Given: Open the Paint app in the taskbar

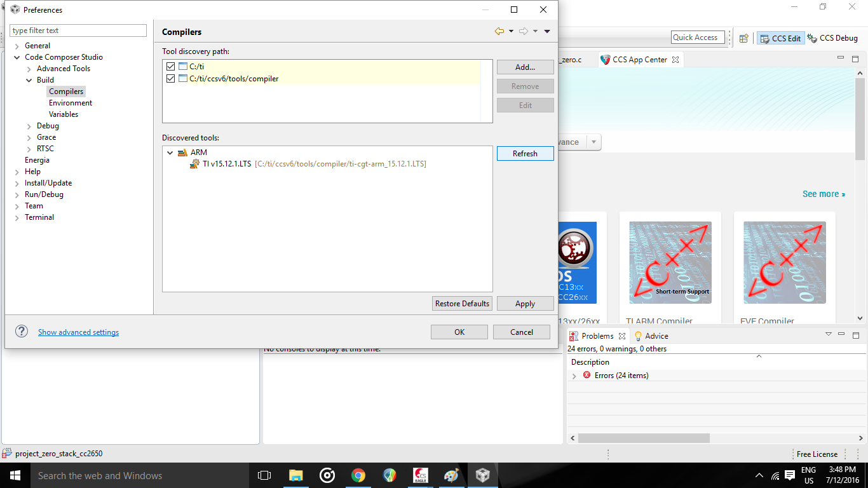Looking at the screenshot, I should click(x=451, y=475).
